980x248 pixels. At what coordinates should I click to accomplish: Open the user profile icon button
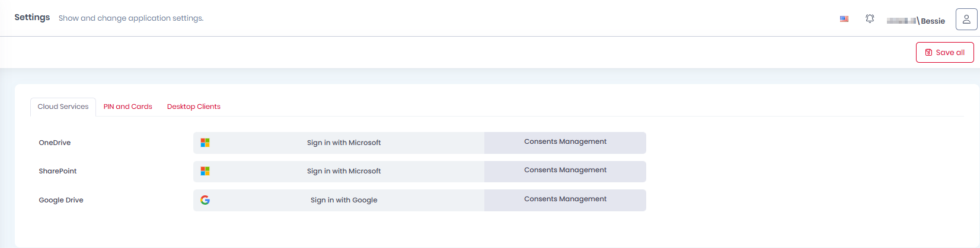point(966,20)
